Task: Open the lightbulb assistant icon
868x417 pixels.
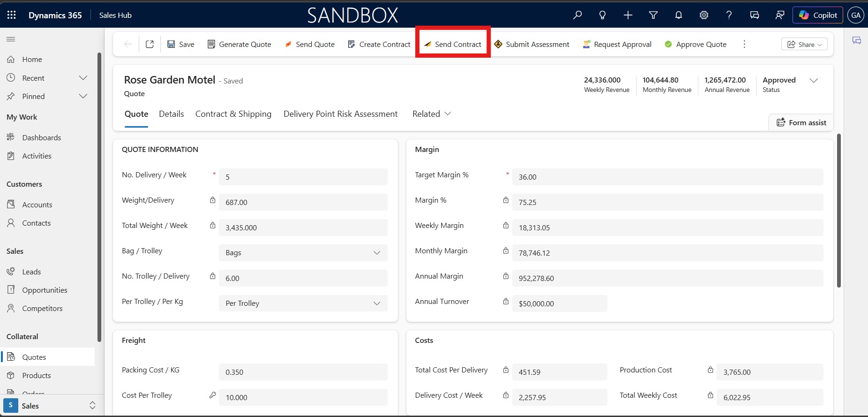Action: 603,15
